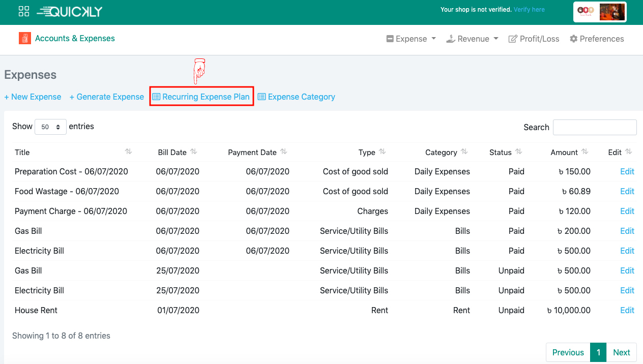
Task: Edit the House Rent expense row
Action: (627, 310)
